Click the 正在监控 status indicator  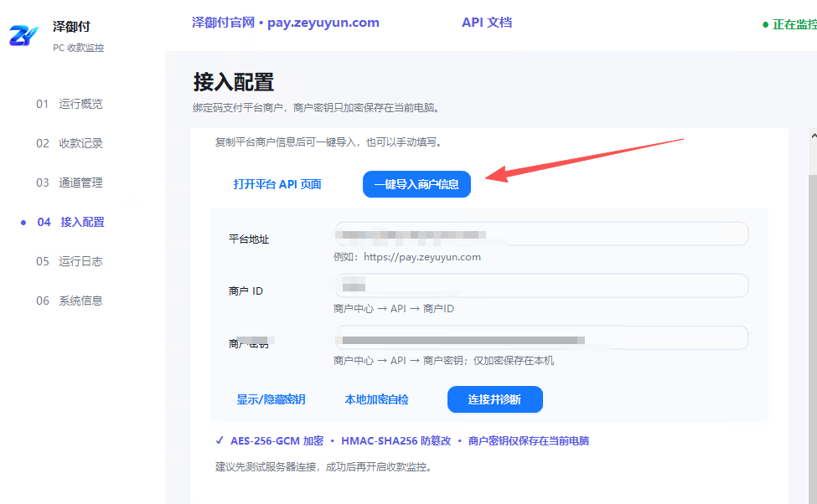[x=789, y=24]
